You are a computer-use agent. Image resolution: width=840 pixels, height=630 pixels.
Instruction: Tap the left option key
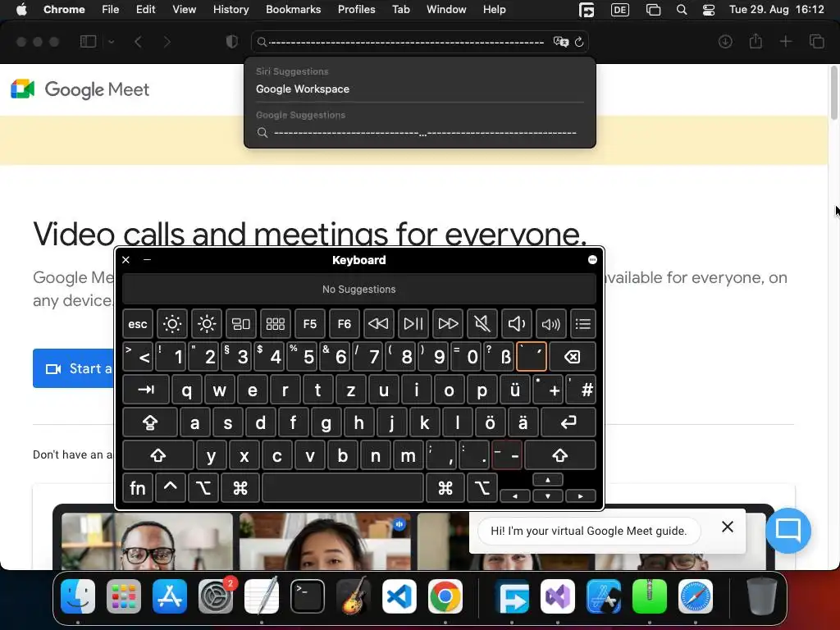pos(203,488)
